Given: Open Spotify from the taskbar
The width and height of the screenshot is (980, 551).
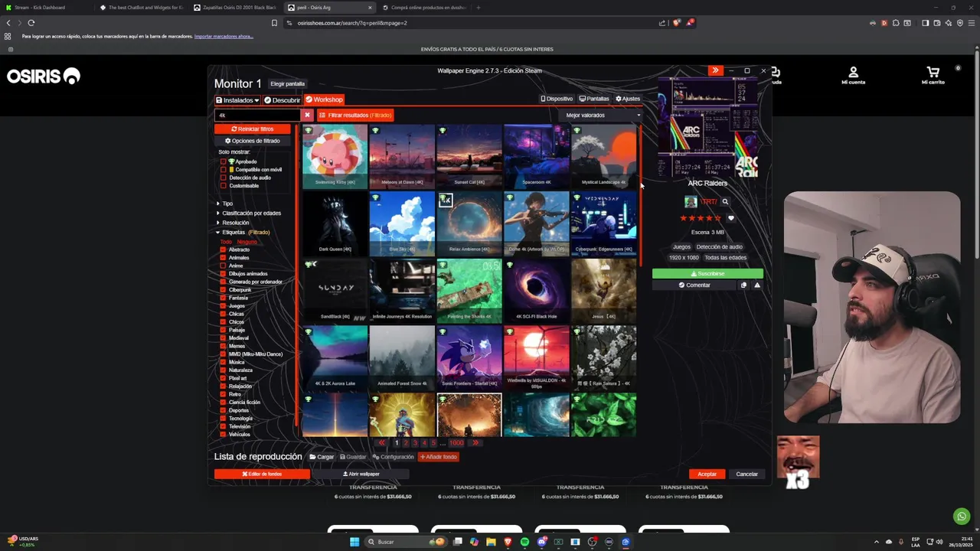Looking at the screenshot, I should coord(524,542).
